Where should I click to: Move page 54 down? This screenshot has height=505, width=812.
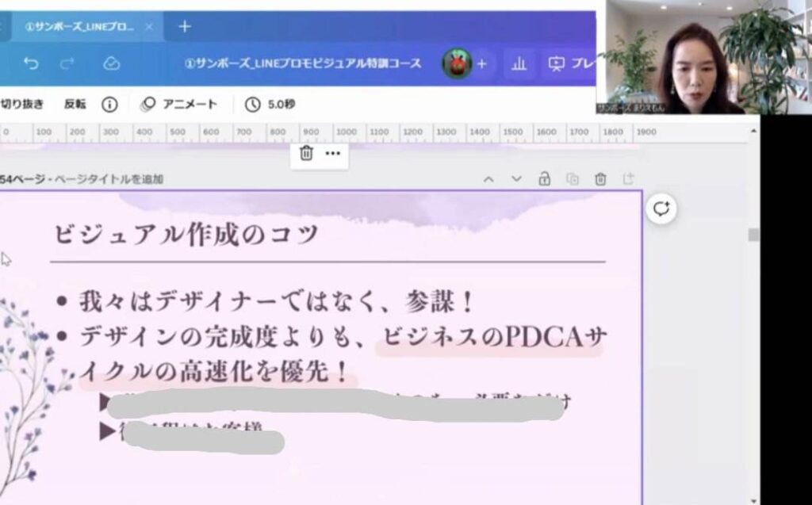516,178
